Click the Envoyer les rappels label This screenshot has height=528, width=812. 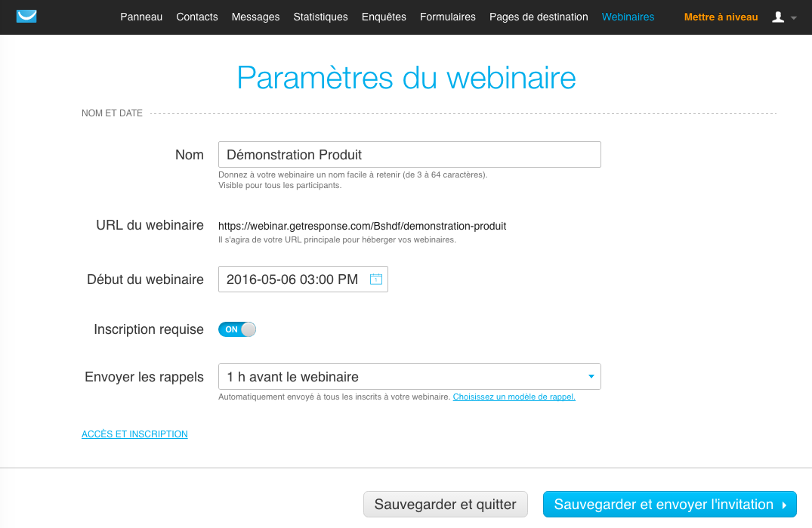144,377
